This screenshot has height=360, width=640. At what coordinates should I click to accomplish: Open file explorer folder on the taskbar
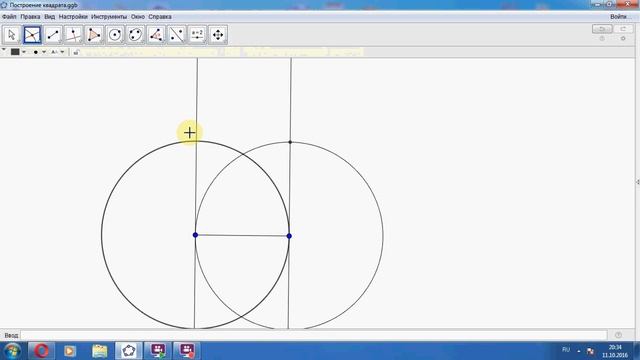[100, 351]
